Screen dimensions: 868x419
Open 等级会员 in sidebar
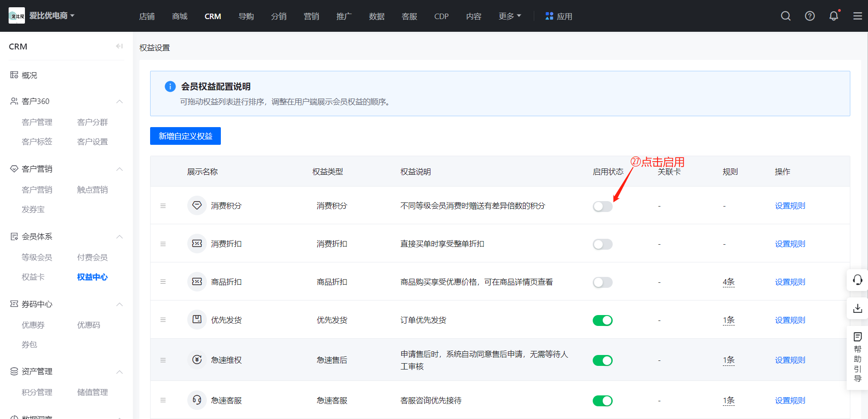(37, 257)
